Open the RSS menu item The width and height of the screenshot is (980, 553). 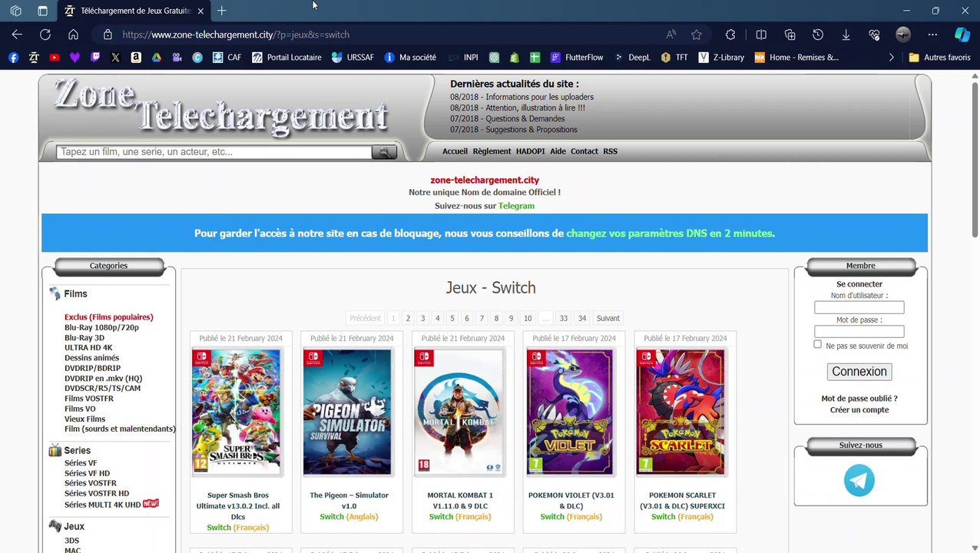coord(610,151)
